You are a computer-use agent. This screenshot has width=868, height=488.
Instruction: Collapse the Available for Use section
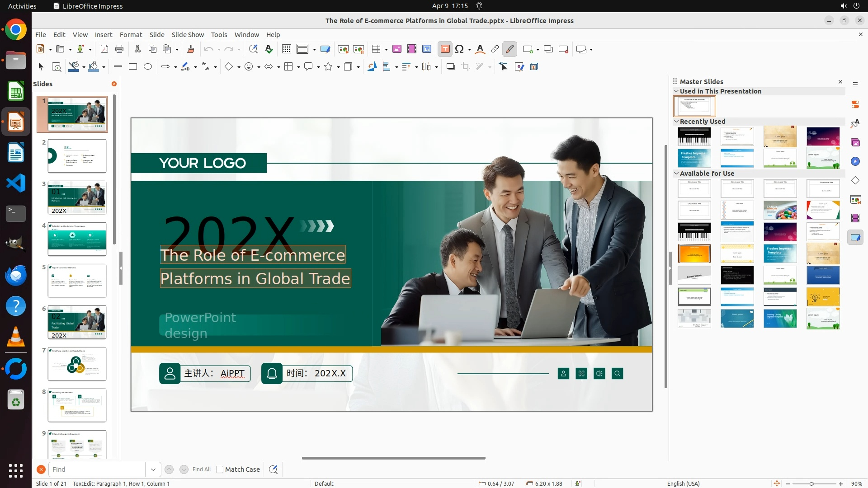pyautogui.click(x=676, y=174)
